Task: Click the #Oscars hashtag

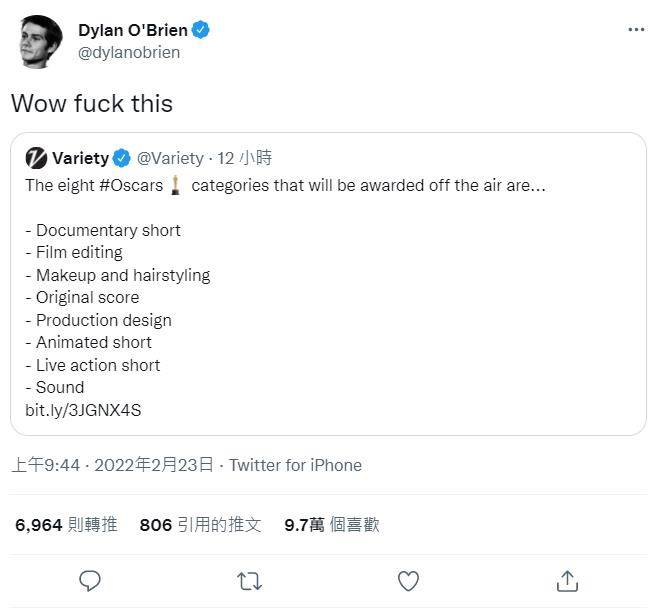Action: click(x=132, y=185)
